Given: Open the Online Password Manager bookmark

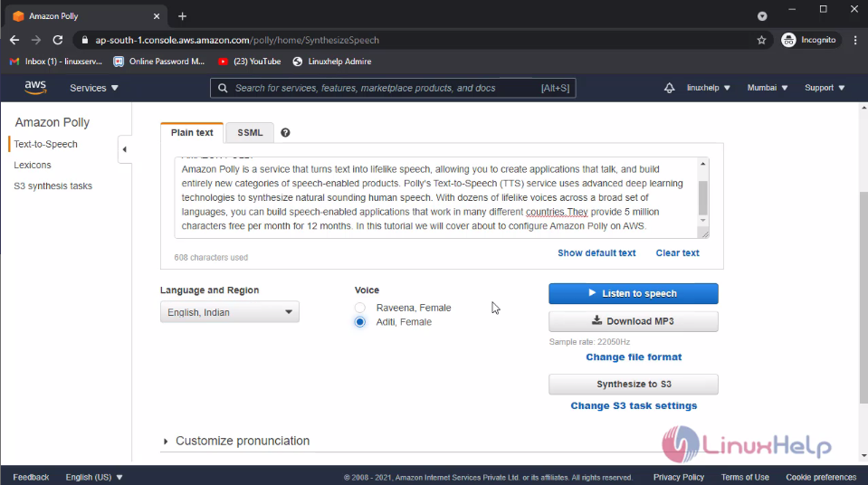Looking at the screenshot, I should coord(159,62).
